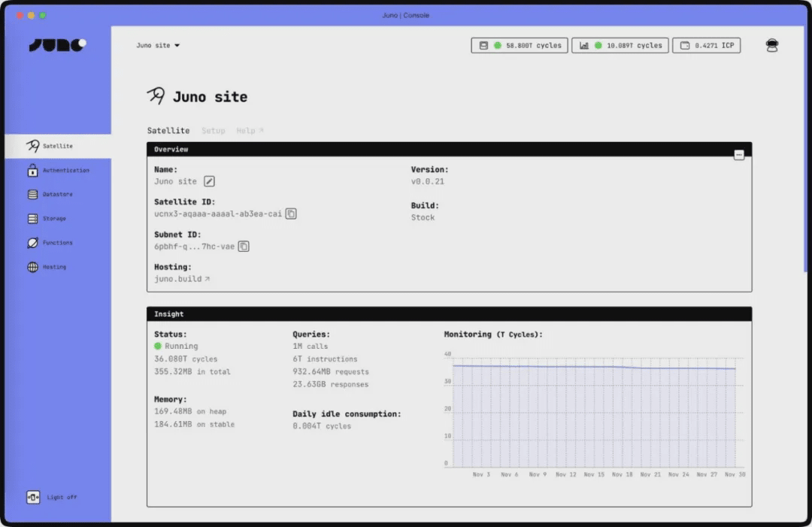The height and width of the screenshot is (527, 812).
Task: Click the 0.004T cycles idle consumption
Action: pos(322,426)
